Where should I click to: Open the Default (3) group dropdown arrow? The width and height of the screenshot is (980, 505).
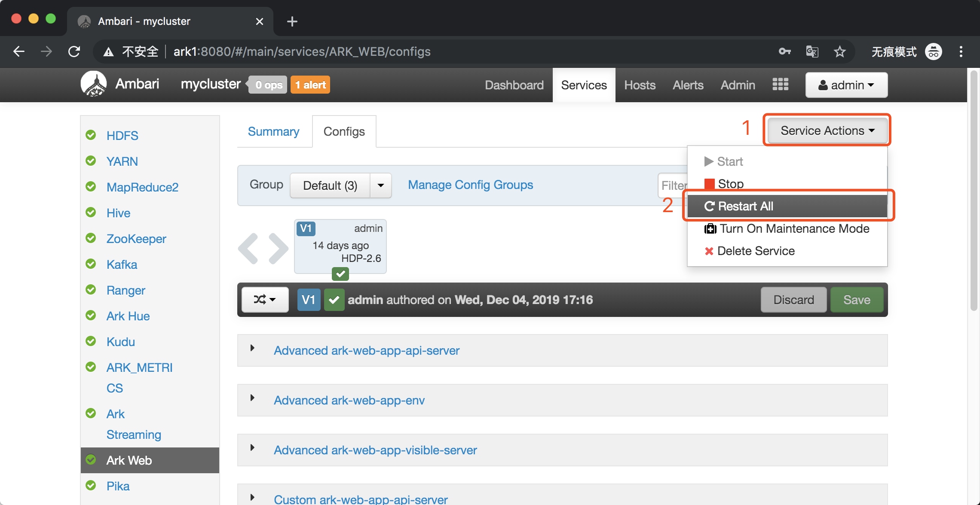(381, 186)
